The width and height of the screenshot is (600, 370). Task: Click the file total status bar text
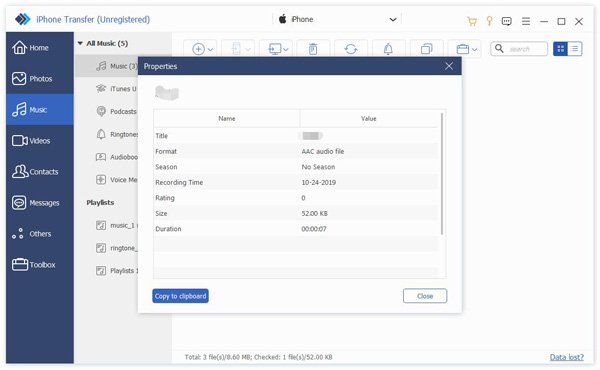(x=258, y=357)
